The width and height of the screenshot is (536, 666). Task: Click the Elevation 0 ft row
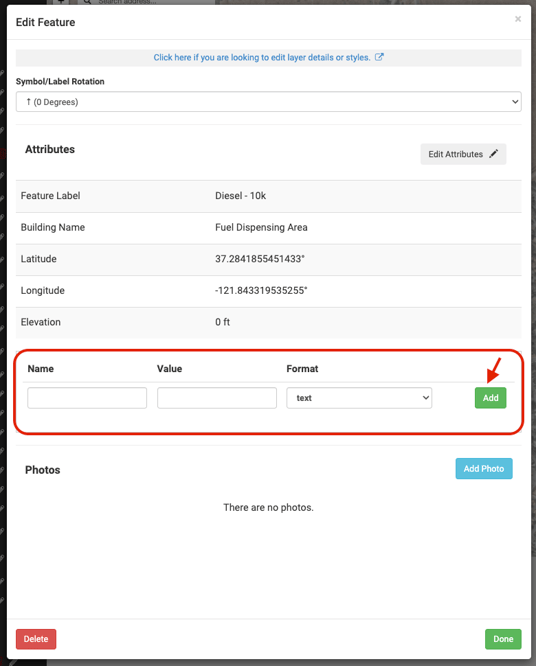(x=268, y=322)
